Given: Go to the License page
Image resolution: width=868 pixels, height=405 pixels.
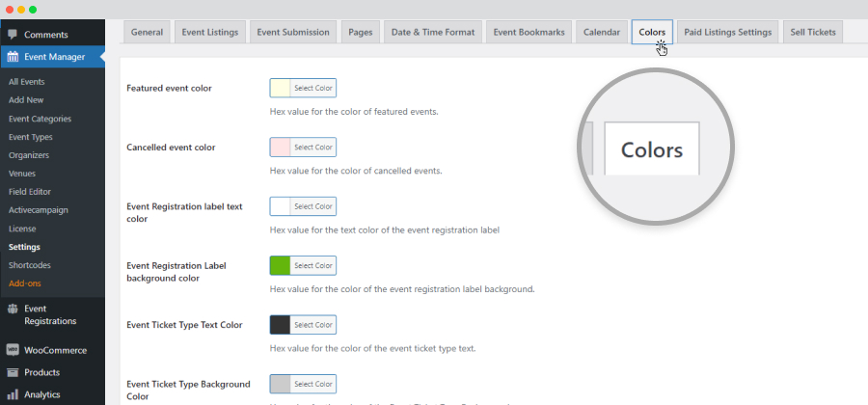Looking at the screenshot, I should coord(22,229).
